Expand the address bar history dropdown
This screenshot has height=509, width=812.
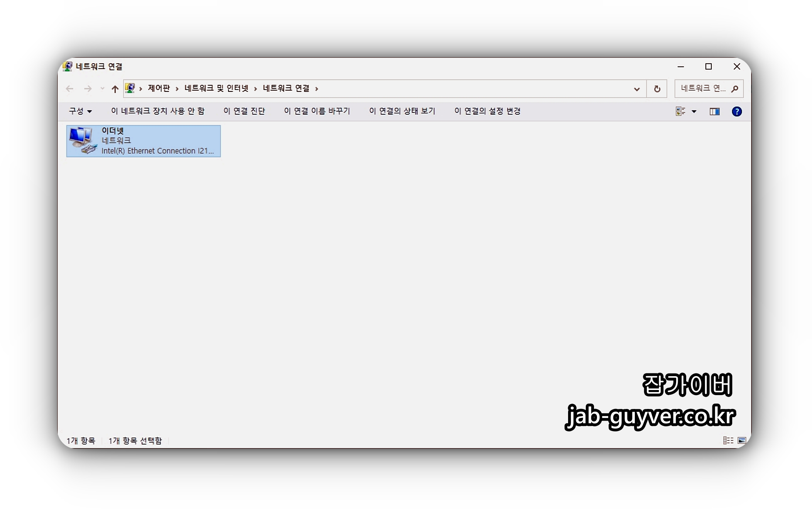(637, 89)
